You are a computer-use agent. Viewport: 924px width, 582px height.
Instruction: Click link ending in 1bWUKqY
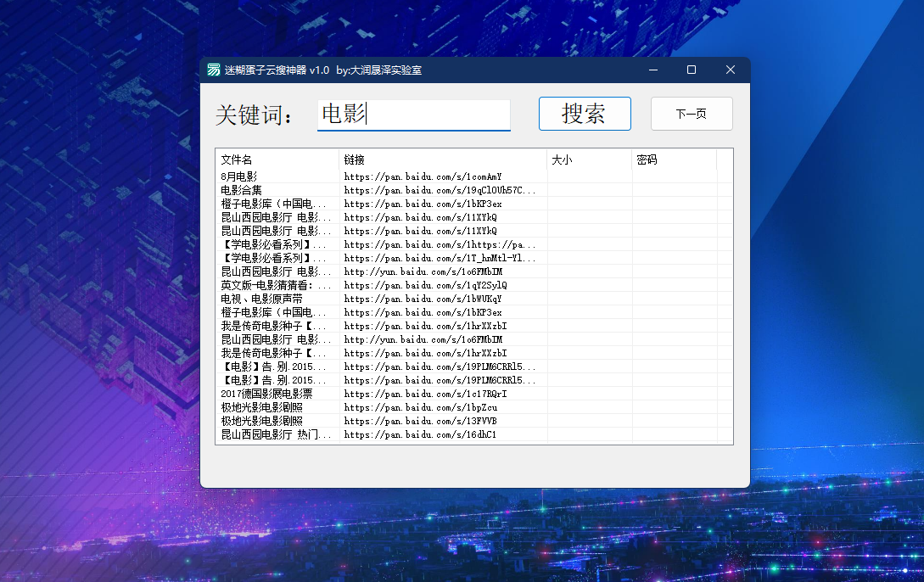pyautogui.click(x=423, y=299)
